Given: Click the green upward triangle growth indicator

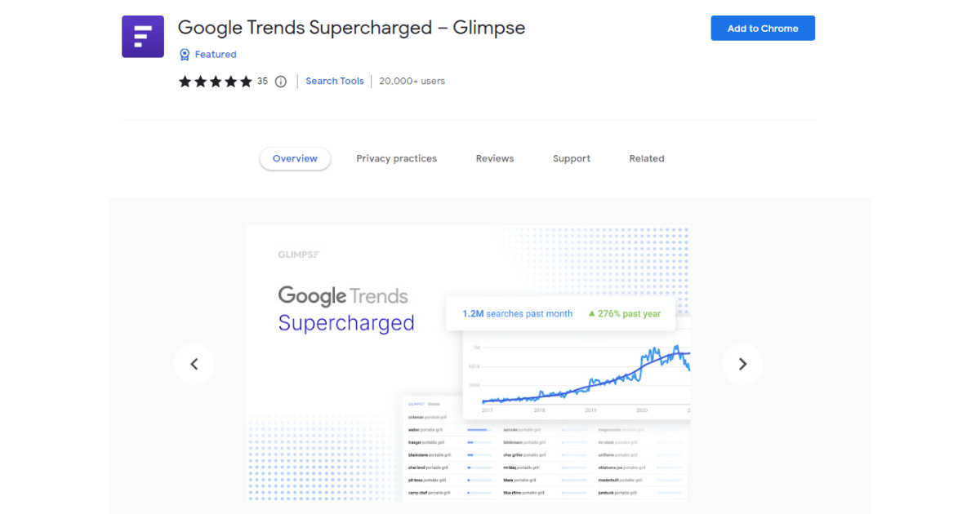Looking at the screenshot, I should (592, 313).
